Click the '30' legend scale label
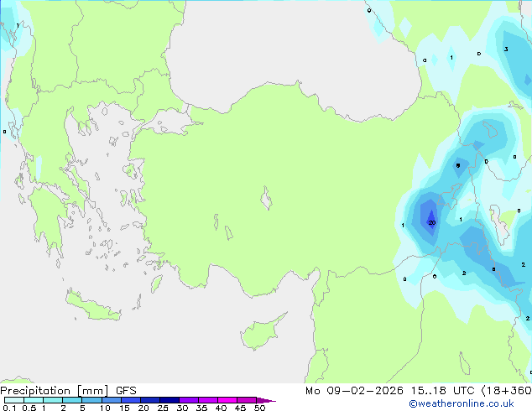The image size is (532, 411). coord(182,408)
